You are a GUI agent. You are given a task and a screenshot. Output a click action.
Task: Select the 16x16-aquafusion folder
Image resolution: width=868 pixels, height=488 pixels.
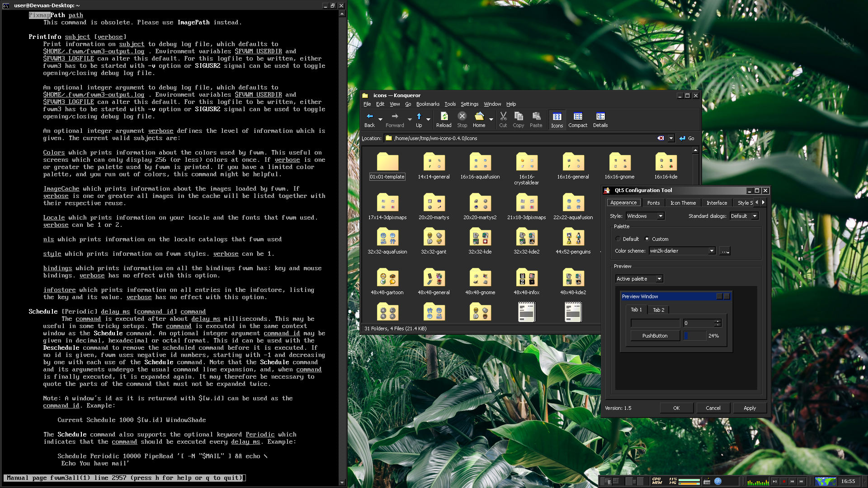tap(480, 166)
